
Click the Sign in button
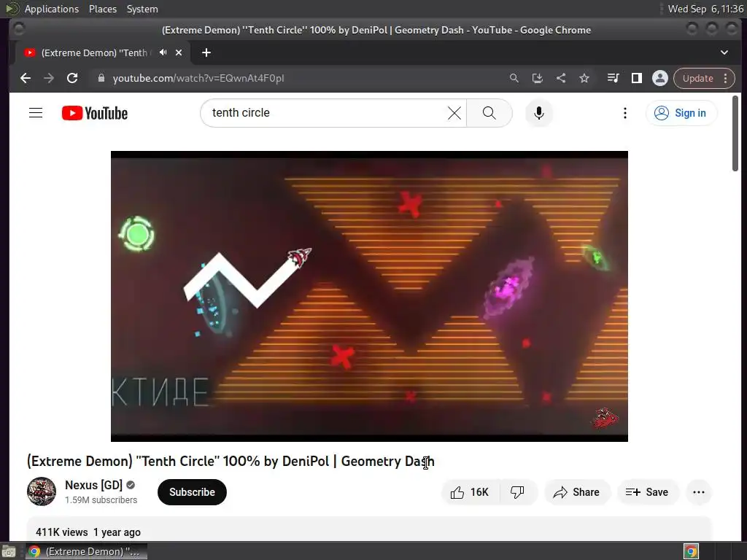[x=681, y=113]
